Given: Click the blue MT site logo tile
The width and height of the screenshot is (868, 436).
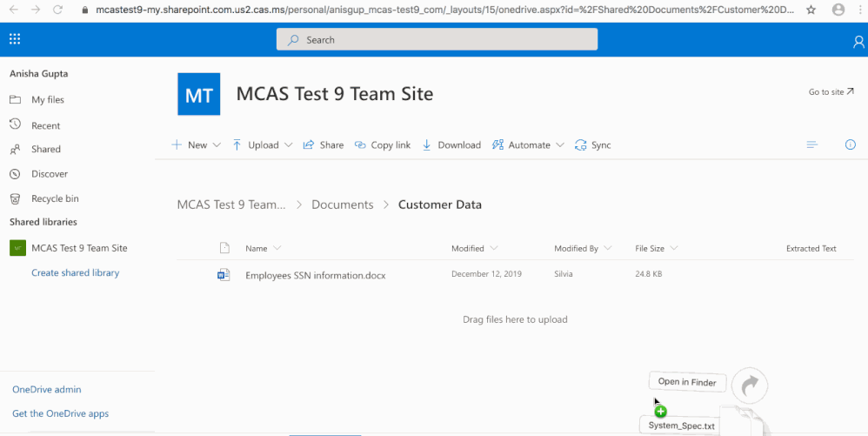Looking at the screenshot, I should click(198, 94).
